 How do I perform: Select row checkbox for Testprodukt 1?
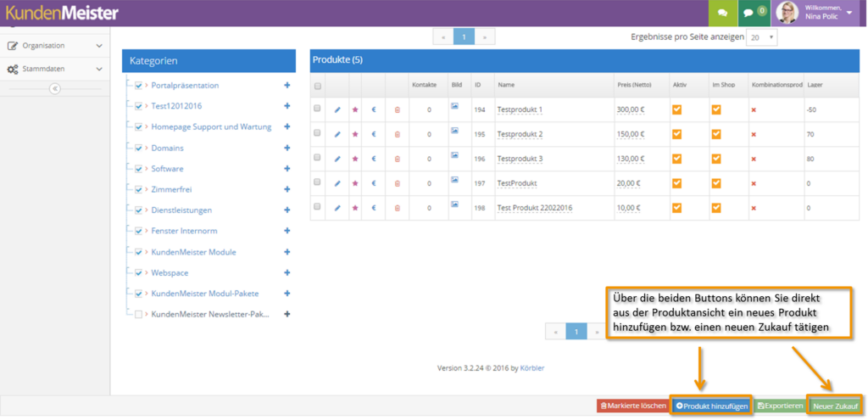[317, 108]
